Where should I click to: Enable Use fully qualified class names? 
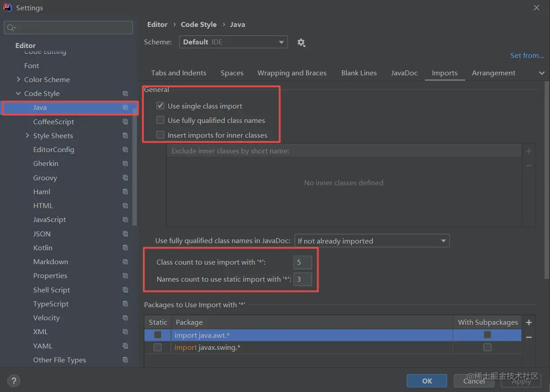coord(160,120)
